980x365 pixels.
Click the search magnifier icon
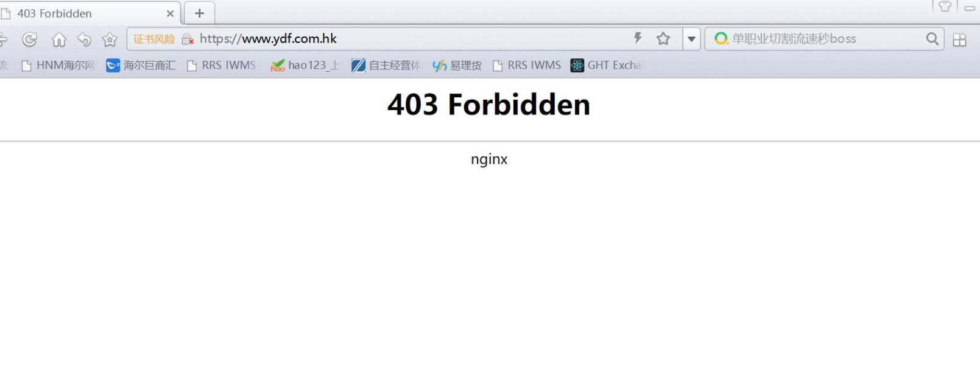click(x=932, y=39)
